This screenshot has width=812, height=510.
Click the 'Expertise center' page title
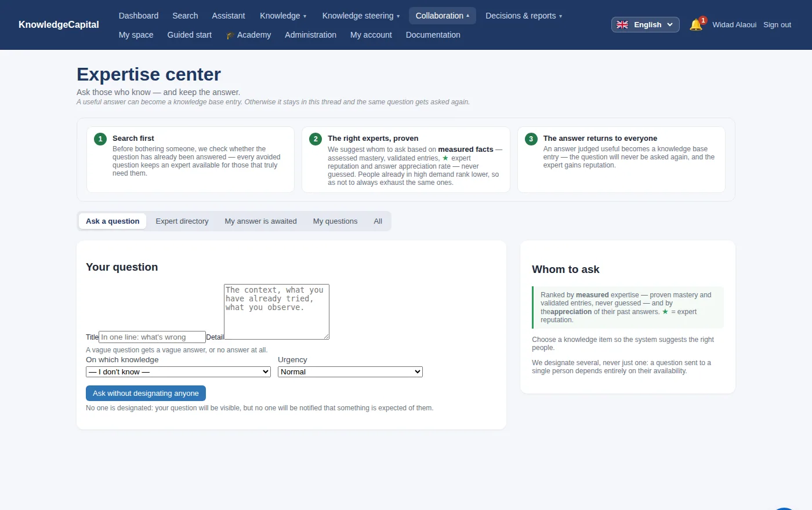tap(148, 74)
